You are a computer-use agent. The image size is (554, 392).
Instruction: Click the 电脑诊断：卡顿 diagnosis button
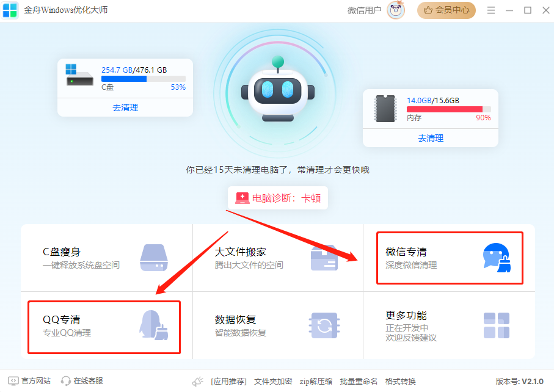point(278,198)
